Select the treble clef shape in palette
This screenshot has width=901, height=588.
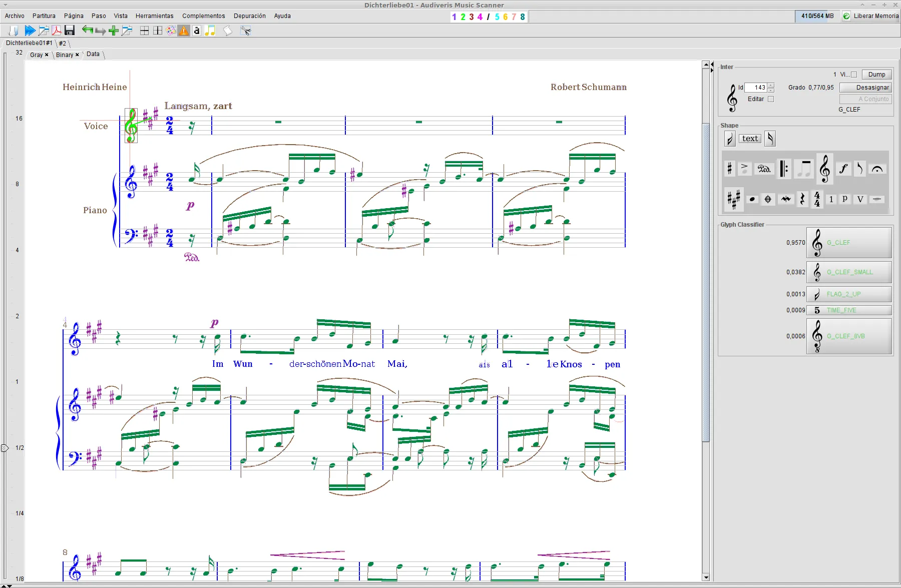click(x=824, y=169)
